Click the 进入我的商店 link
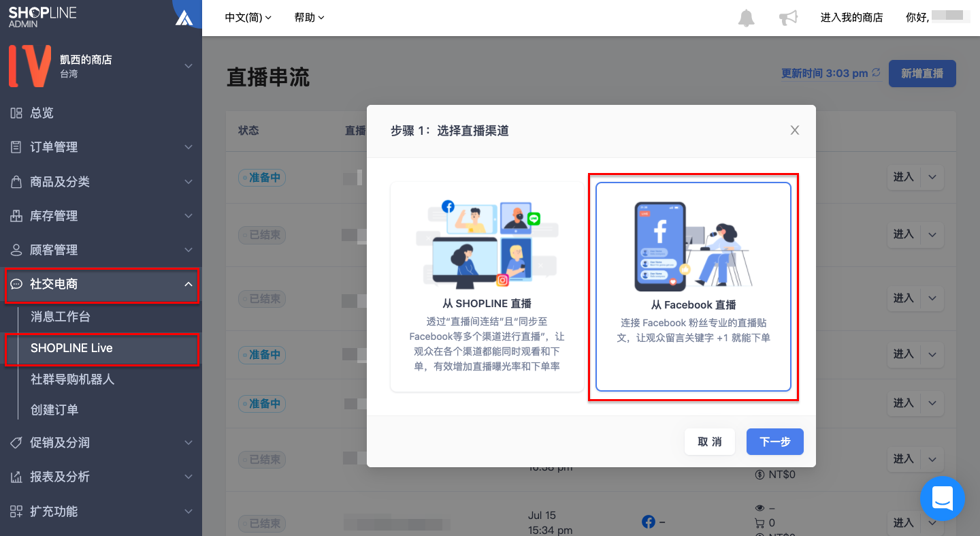The width and height of the screenshot is (980, 536). 851,18
